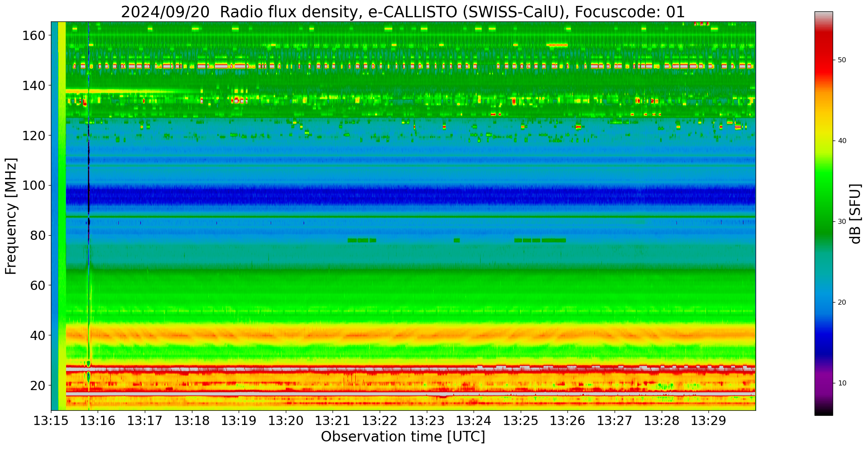
Task: Click the 80 MHz frequency tick label
Action: [x=37, y=235]
